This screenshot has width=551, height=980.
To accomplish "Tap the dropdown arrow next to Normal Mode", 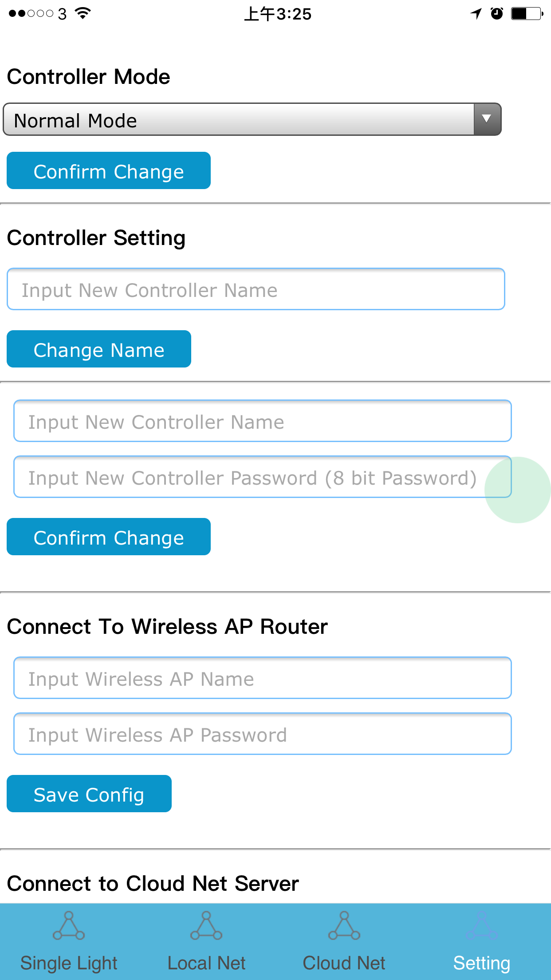I will coord(486,119).
